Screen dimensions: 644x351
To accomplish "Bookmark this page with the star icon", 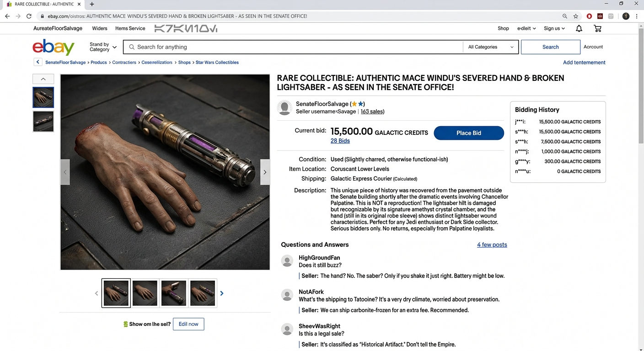I will pos(576,16).
